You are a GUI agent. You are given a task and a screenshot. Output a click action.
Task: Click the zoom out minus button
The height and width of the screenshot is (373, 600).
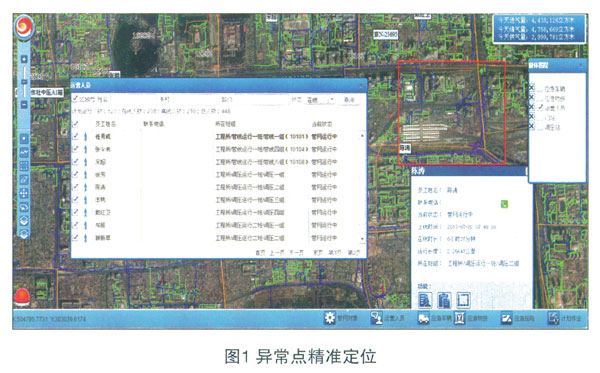tap(24, 104)
